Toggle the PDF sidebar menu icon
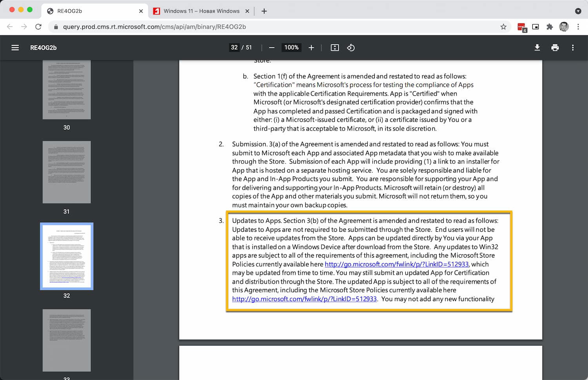This screenshot has width=588, height=380. [15, 47]
